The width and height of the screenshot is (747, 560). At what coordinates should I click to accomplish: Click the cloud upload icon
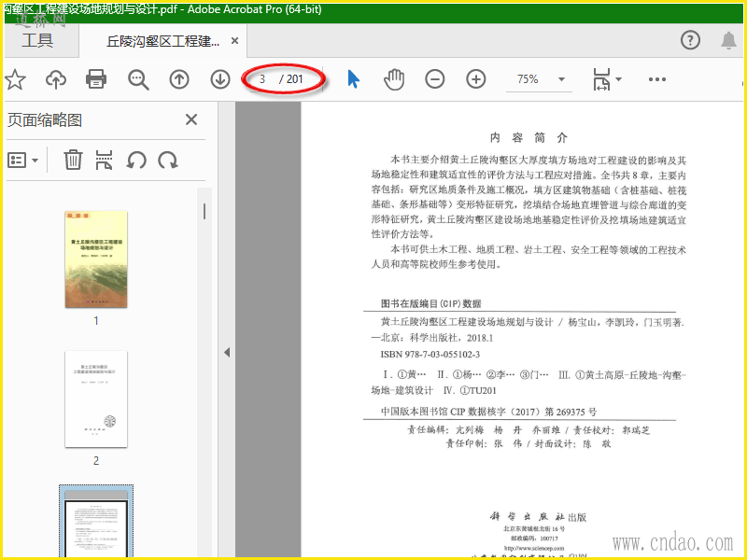[56, 79]
